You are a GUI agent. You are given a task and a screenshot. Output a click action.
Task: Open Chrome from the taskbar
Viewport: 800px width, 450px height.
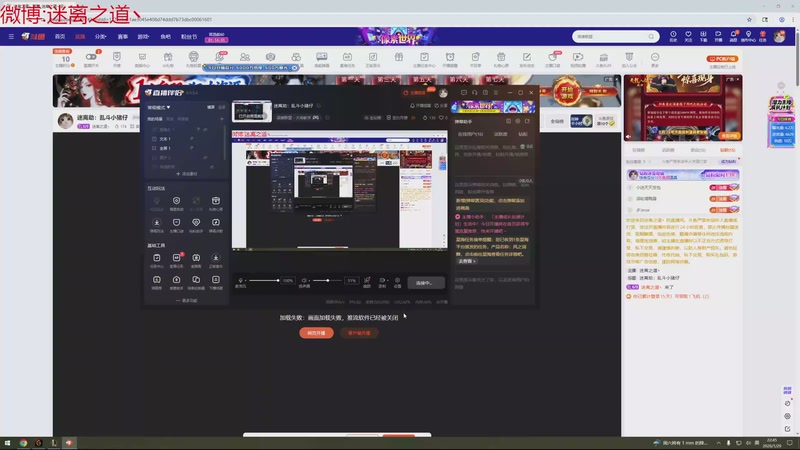pyautogui.click(x=23, y=443)
